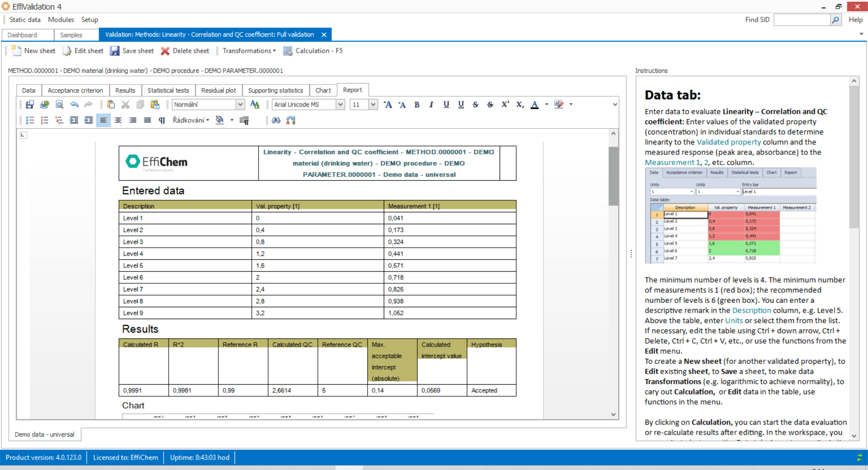Viewport: 868px width, 470px height.
Task: Click the Undo arrow icon
Action: tap(74, 104)
